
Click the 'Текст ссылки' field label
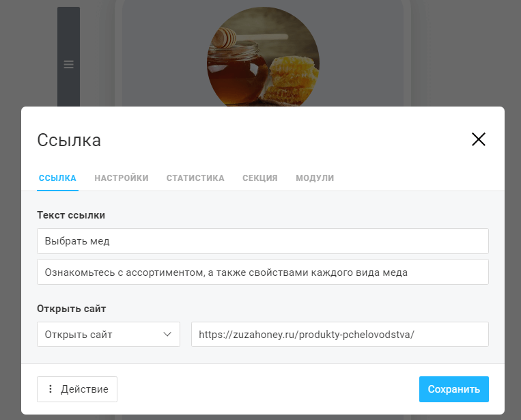click(71, 215)
